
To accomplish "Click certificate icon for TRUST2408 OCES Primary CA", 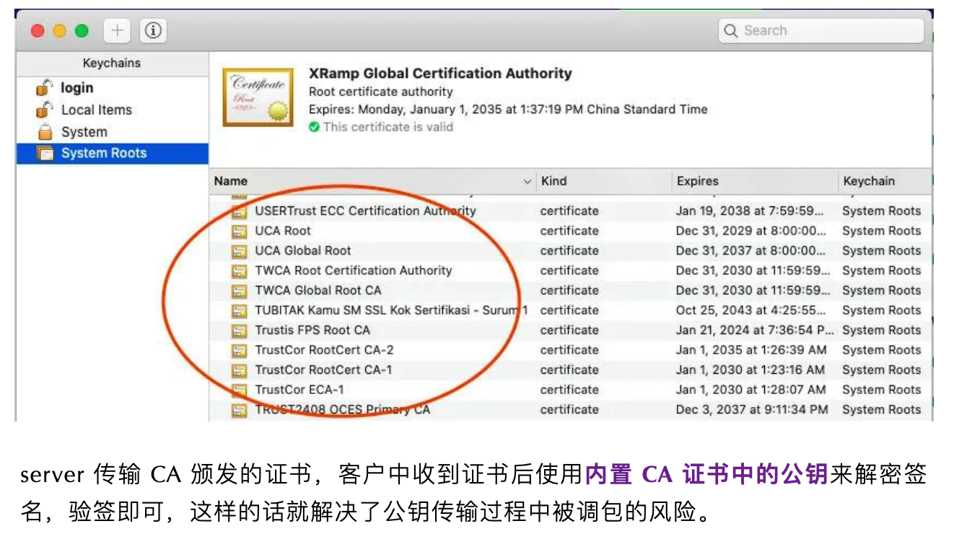I will (239, 410).
